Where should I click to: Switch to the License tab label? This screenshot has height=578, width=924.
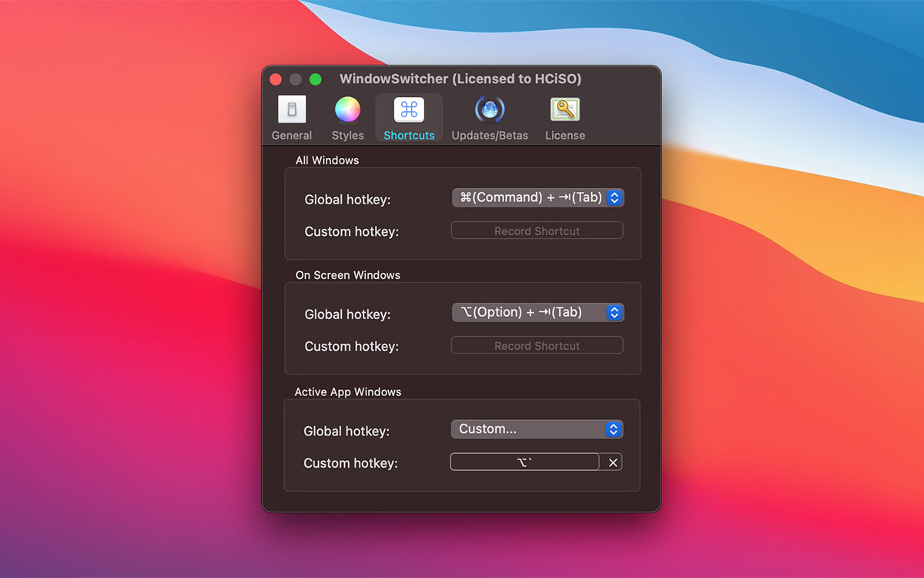click(x=565, y=135)
